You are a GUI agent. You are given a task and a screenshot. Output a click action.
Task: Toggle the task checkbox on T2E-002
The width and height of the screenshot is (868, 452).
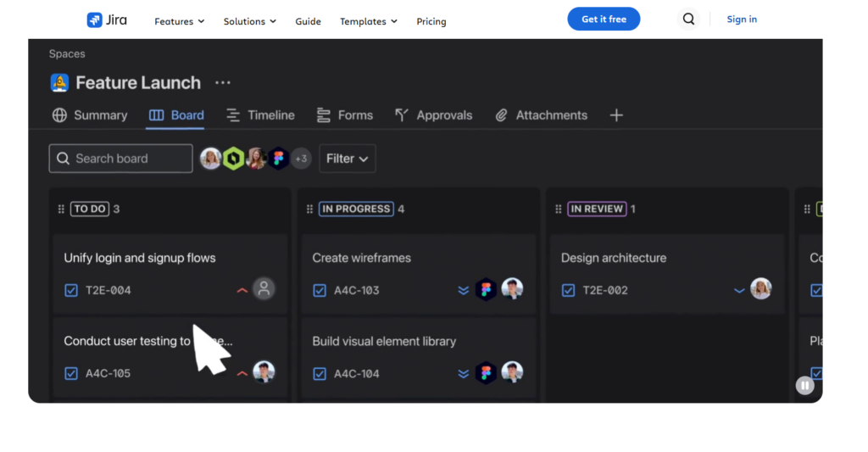(x=568, y=290)
